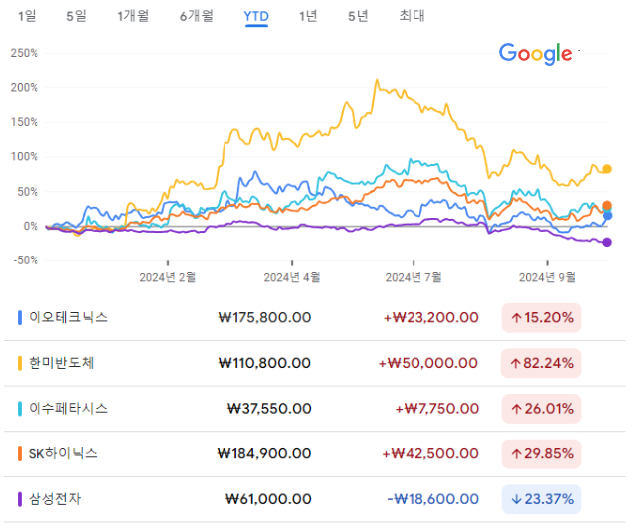
Task: Open the 삼성전자 stock name
Action: pos(55,499)
